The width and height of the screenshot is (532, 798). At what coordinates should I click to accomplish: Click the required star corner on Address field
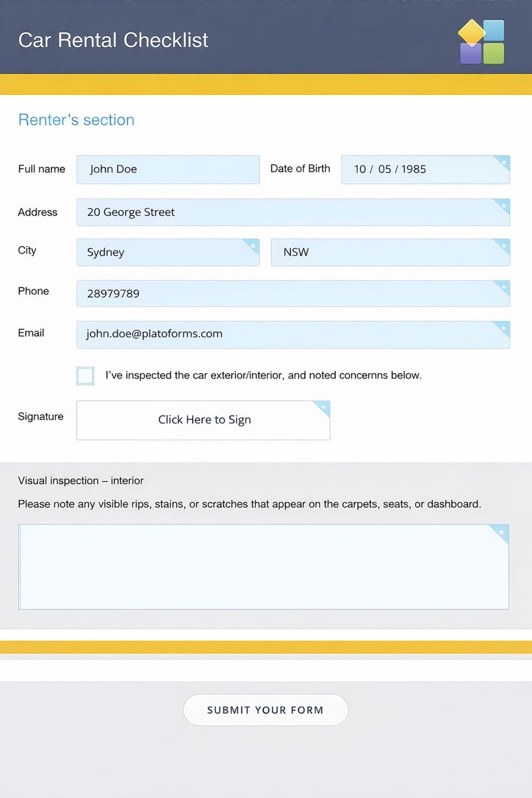point(503,206)
